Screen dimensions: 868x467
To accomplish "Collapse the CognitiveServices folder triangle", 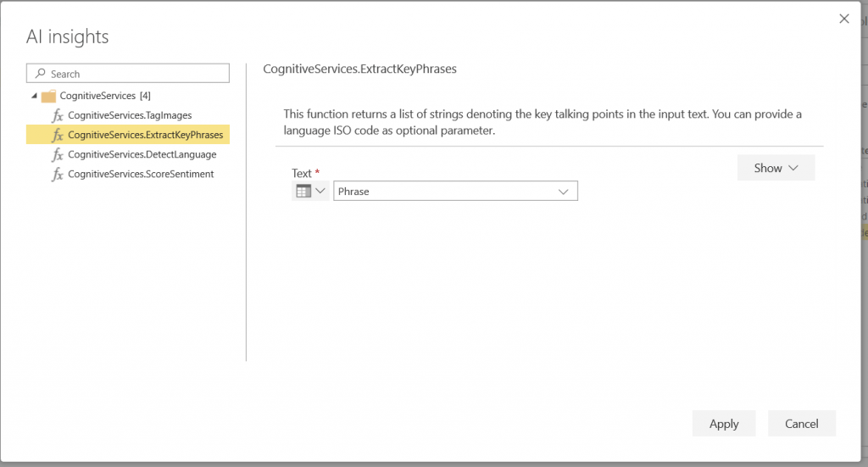I will (34, 96).
